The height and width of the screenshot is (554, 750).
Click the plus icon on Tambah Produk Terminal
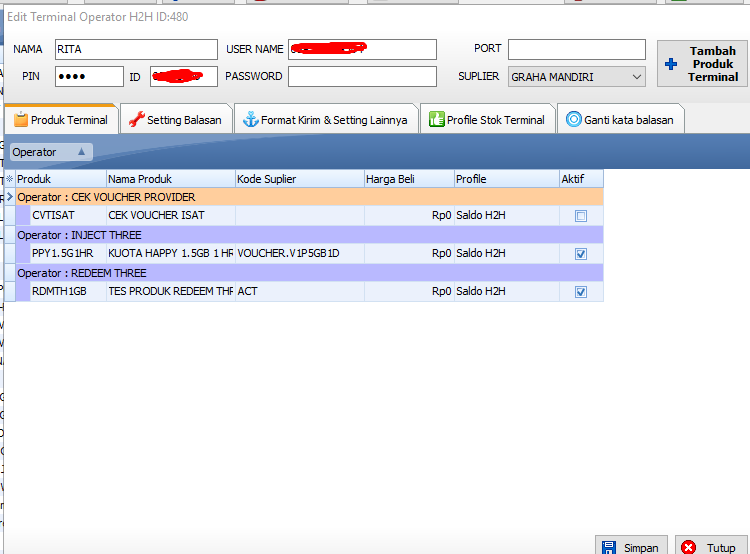pyautogui.click(x=671, y=64)
